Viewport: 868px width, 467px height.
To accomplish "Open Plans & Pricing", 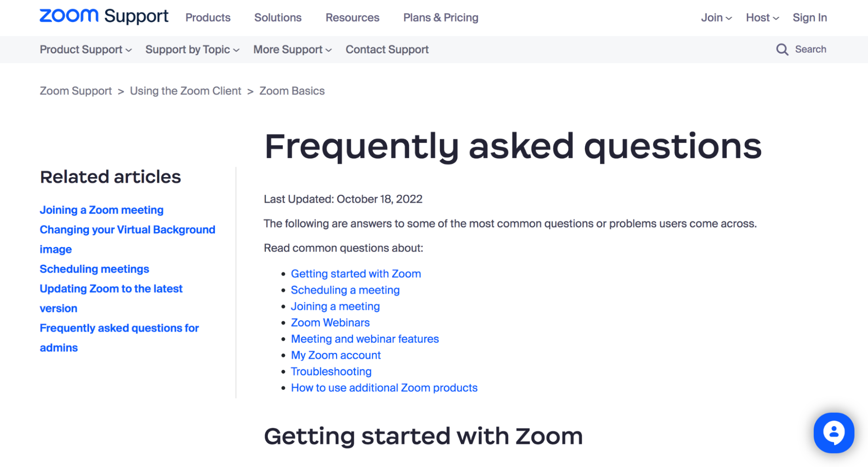I will [x=440, y=18].
